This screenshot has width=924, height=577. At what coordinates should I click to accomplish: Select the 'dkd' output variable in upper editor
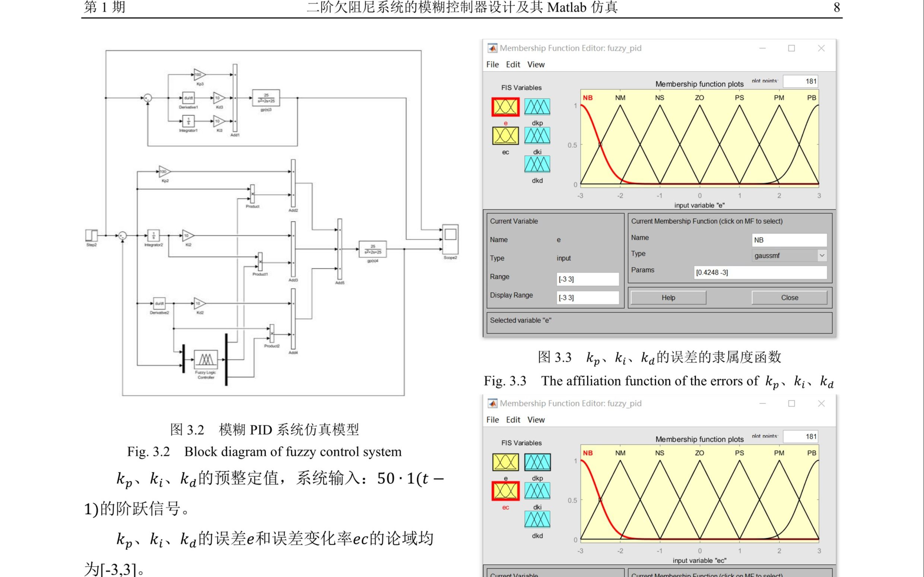(537, 165)
